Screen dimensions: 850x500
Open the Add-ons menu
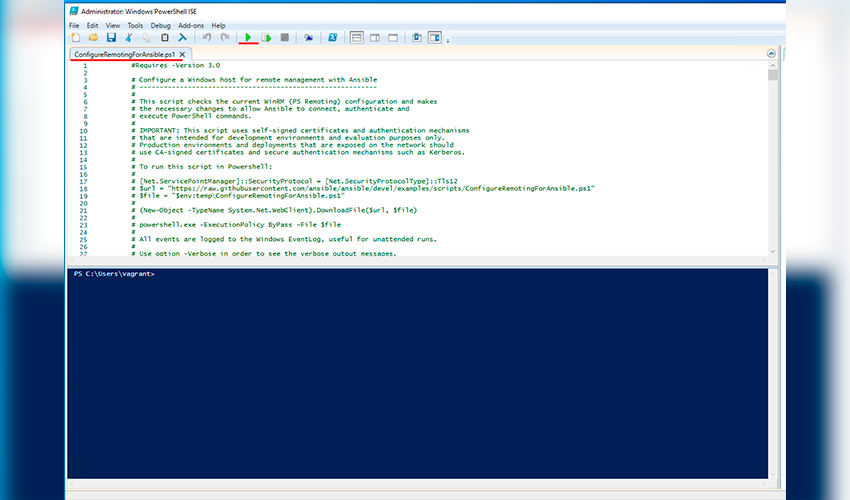point(191,25)
